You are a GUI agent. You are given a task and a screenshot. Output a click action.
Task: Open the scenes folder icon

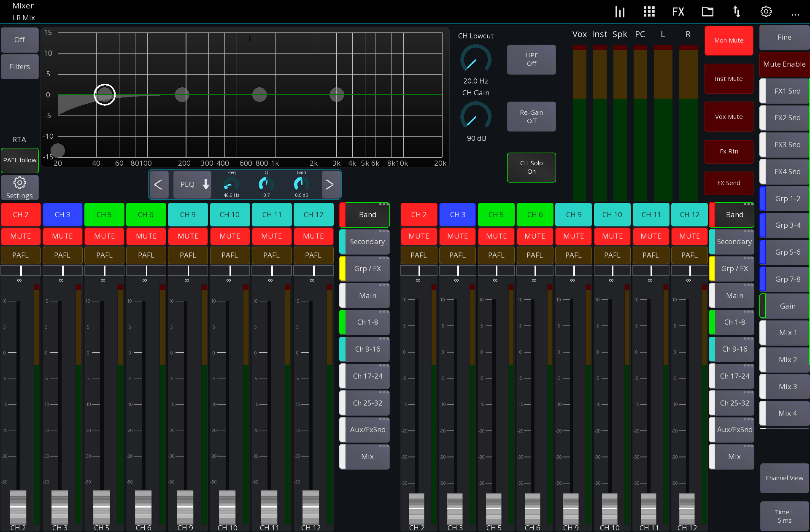pos(707,11)
